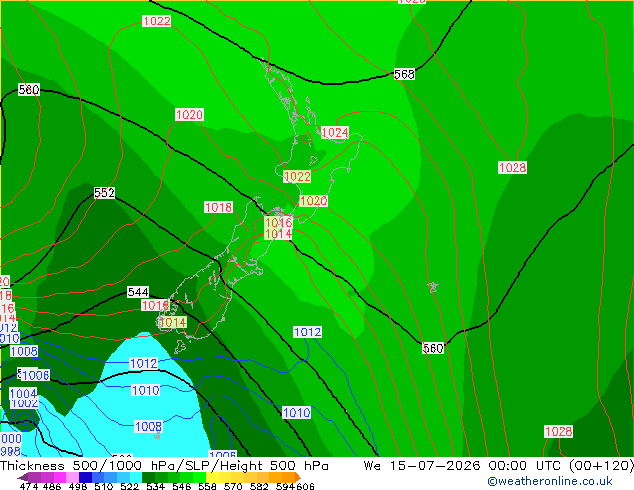Image resolution: width=634 pixels, height=490 pixels.
Task: Select the 1024 pressure label
Action: click(335, 132)
